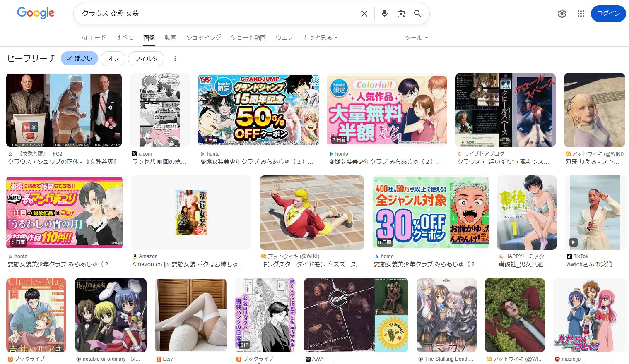Open the Google apps grid
The width and height of the screenshot is (629, 364).
(x=581, y=14)
